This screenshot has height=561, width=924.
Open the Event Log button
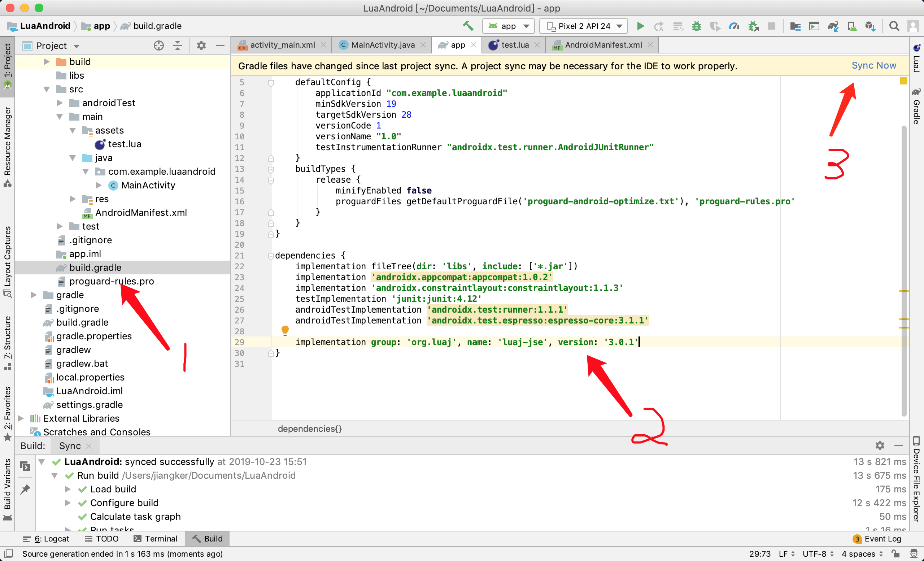pyautogui.click(x=877, y=539)
